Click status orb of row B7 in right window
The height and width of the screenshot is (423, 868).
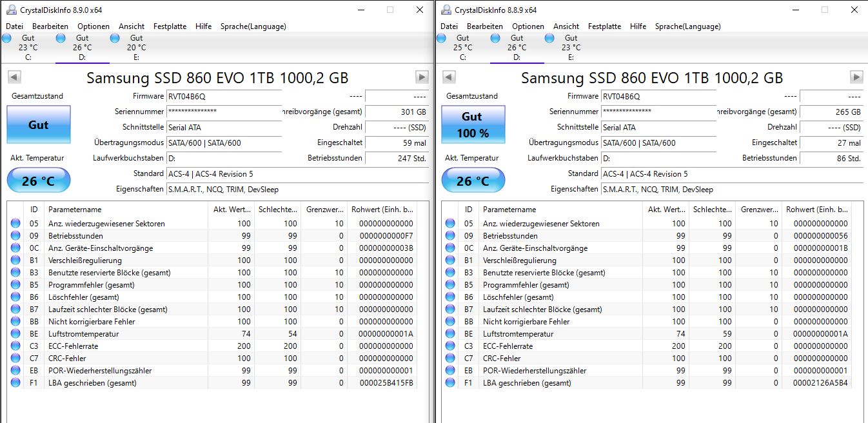[x=450, y=310]
